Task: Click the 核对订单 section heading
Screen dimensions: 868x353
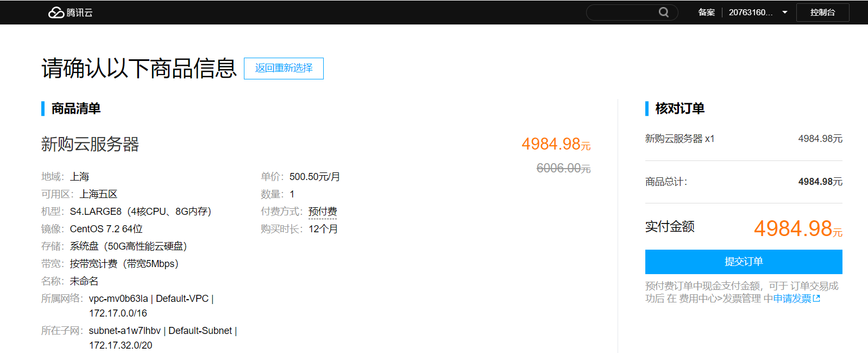Action: 680,109
